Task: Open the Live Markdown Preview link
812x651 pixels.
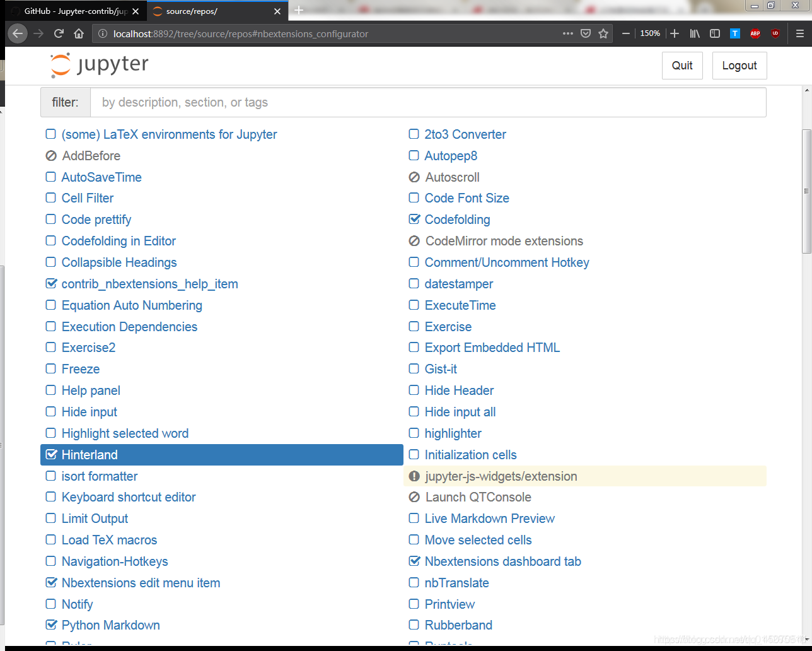Action: pos(490,519)
